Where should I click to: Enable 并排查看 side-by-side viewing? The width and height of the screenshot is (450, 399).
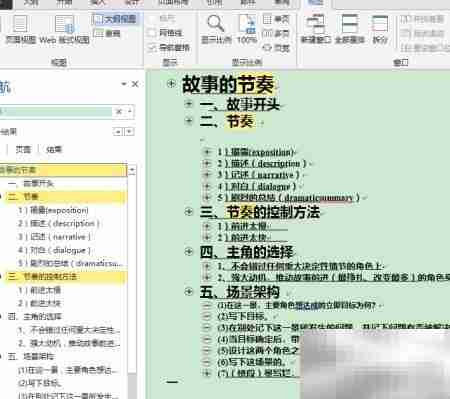[x=422, y=19]
